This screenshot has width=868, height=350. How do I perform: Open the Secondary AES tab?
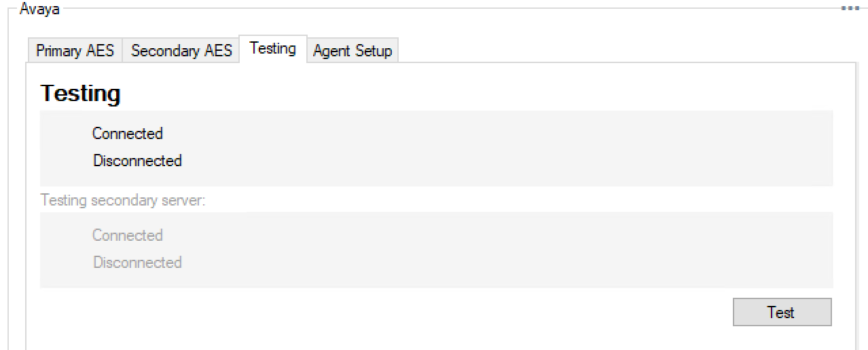click(181, 51)
